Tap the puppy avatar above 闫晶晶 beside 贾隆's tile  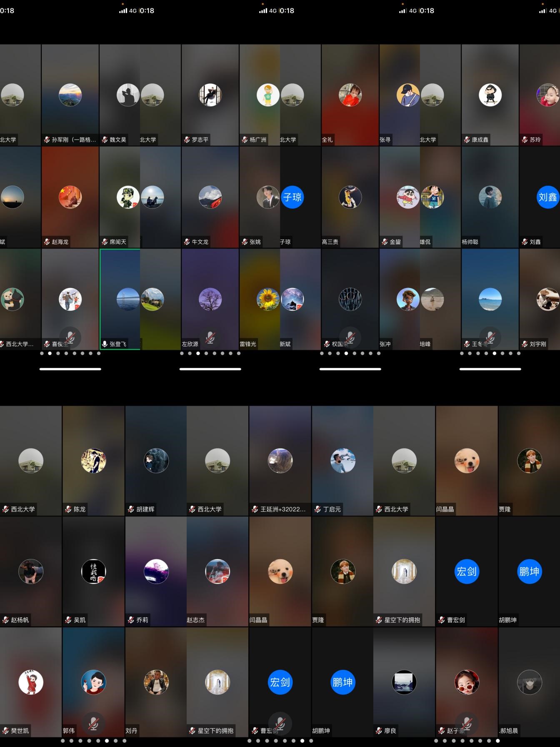[x=467, y=461]
